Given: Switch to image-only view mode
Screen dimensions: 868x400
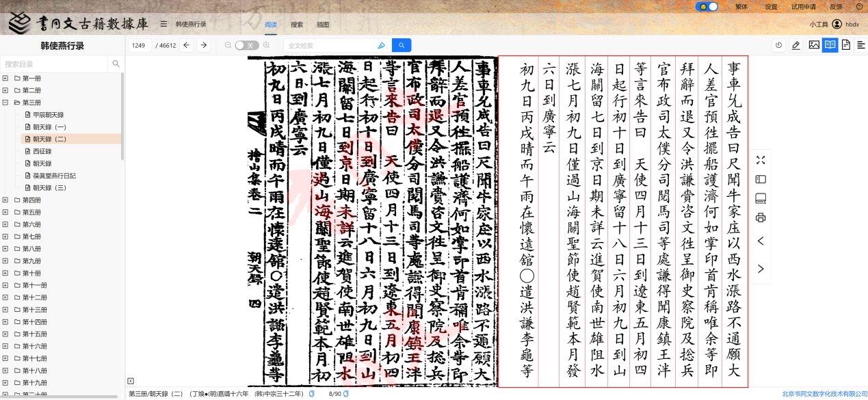Looking at the screenshot, I should tap(813, 45).
